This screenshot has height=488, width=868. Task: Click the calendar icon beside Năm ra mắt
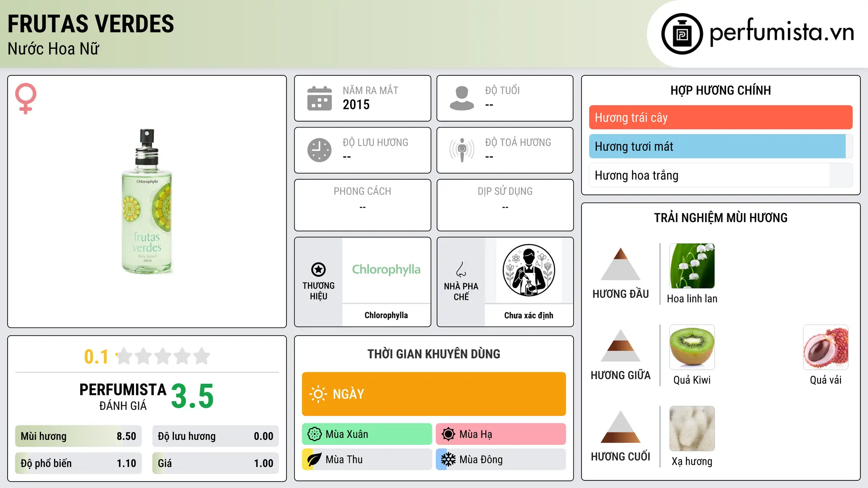320,98
